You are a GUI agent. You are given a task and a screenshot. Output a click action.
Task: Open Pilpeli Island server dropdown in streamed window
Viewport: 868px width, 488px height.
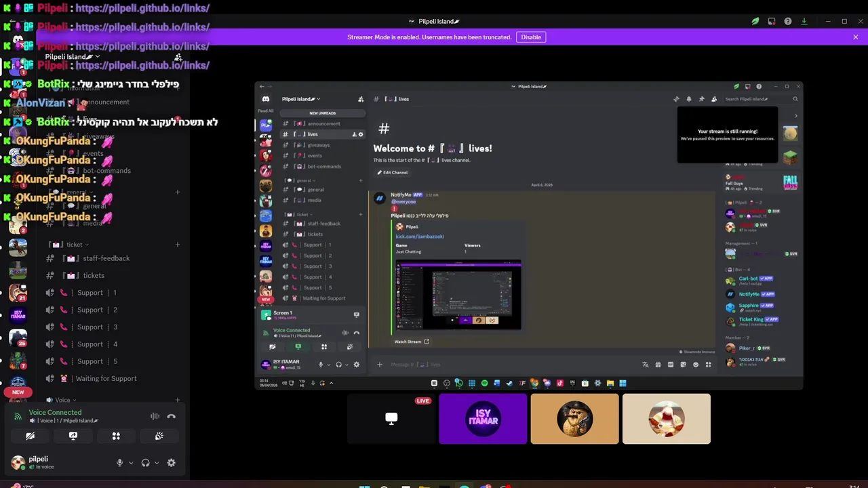[300, 99]
